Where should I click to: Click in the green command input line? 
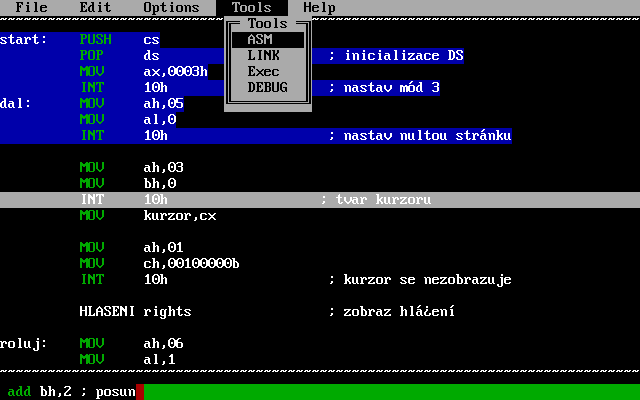coord(380,391)
